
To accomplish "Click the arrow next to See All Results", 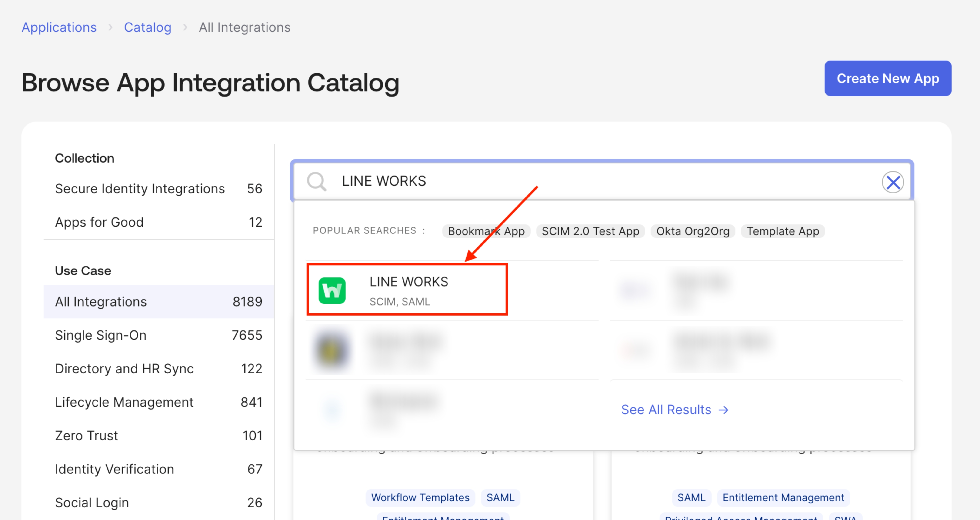I will click(723, 410).
